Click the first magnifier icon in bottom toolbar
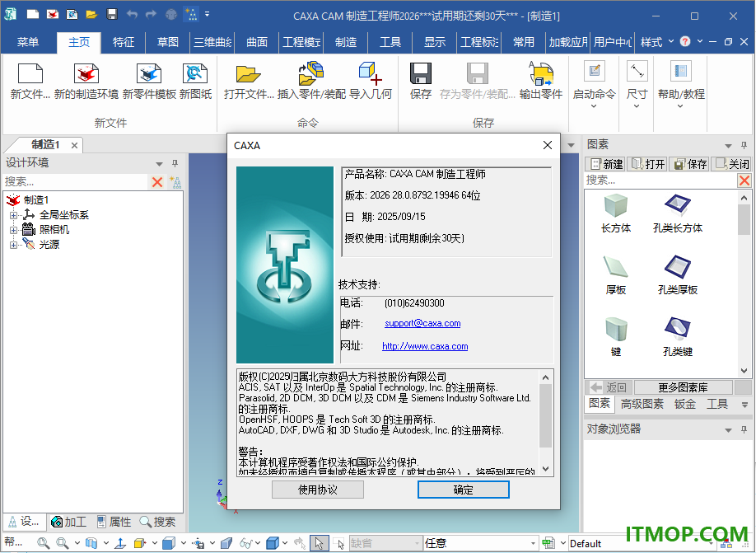756x553 pixels. coord(44,543)
